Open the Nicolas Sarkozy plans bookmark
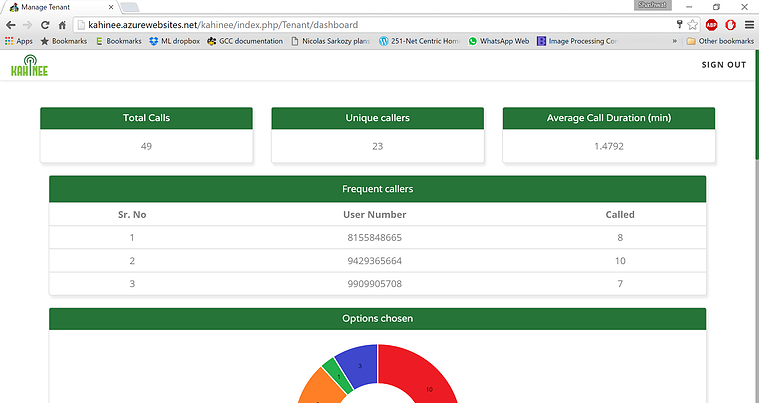Image resolution: width=759 pixels, height=403 pixels. click(331, 42)
